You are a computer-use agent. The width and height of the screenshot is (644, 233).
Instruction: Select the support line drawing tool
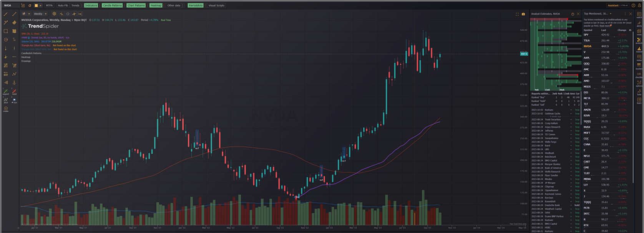(6, 92)
